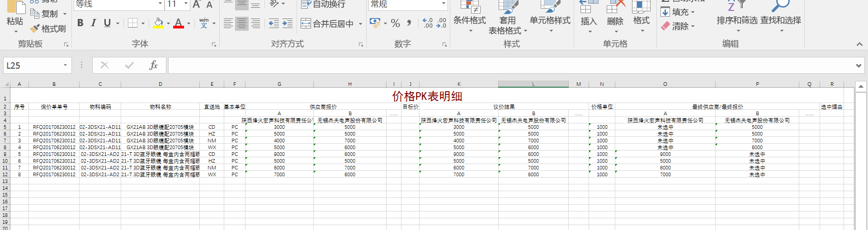
Task: Click the insert function fx icon
Action: point(153,66)
